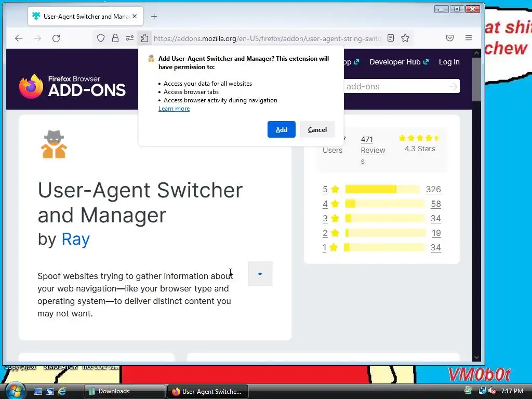Toggle reader view icon
Viewport: 532px width, 399px height.
[391, 38]
